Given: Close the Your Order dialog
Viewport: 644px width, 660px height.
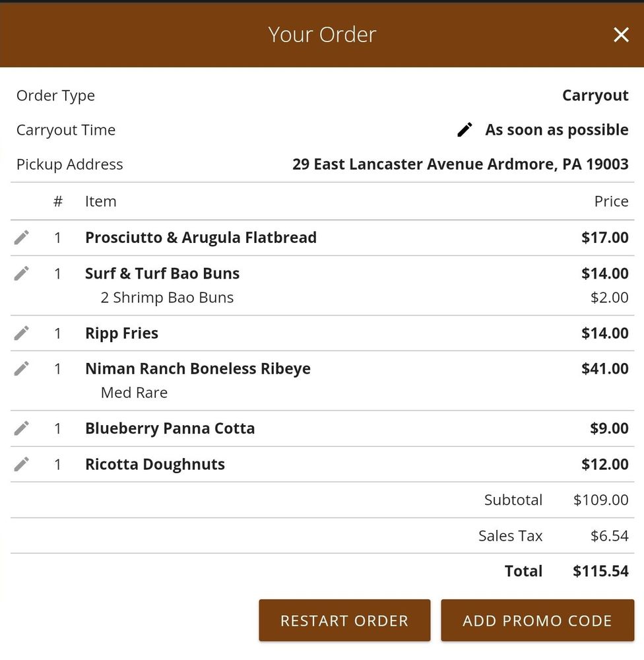Looking at the screenshot, I should pyautogui.click(x=621, y=35).
